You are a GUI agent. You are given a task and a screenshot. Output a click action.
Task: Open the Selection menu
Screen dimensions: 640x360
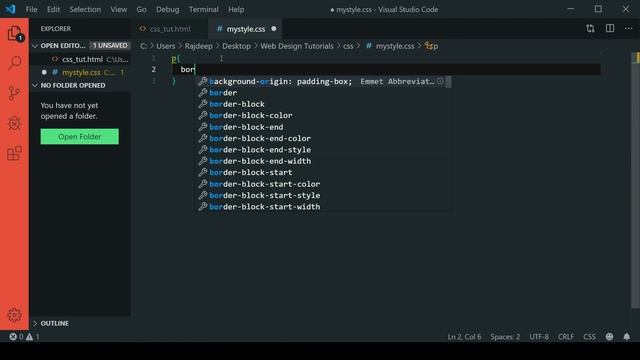click(85, 9)
